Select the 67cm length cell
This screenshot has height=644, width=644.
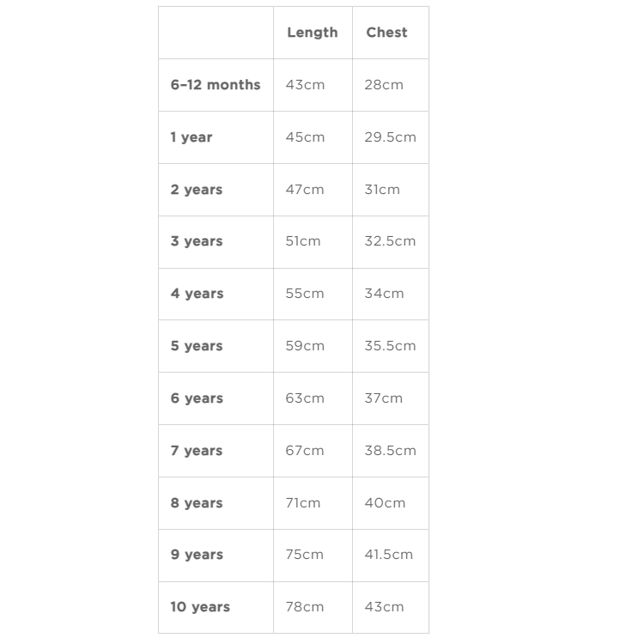click(305, 451)
